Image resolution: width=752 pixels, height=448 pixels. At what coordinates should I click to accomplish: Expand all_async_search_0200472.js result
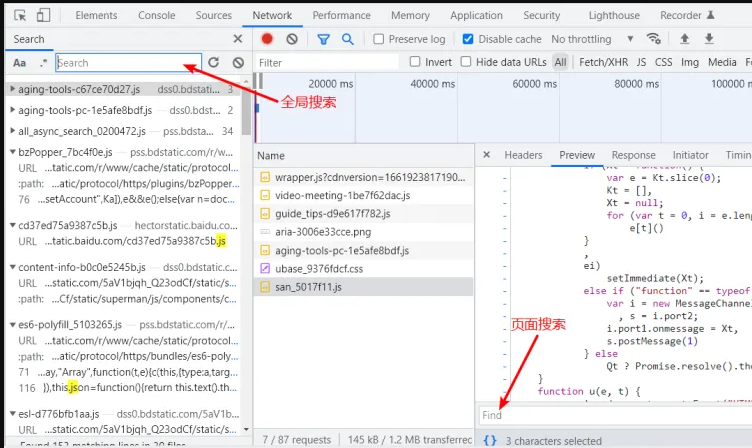[x=12, y=130]
